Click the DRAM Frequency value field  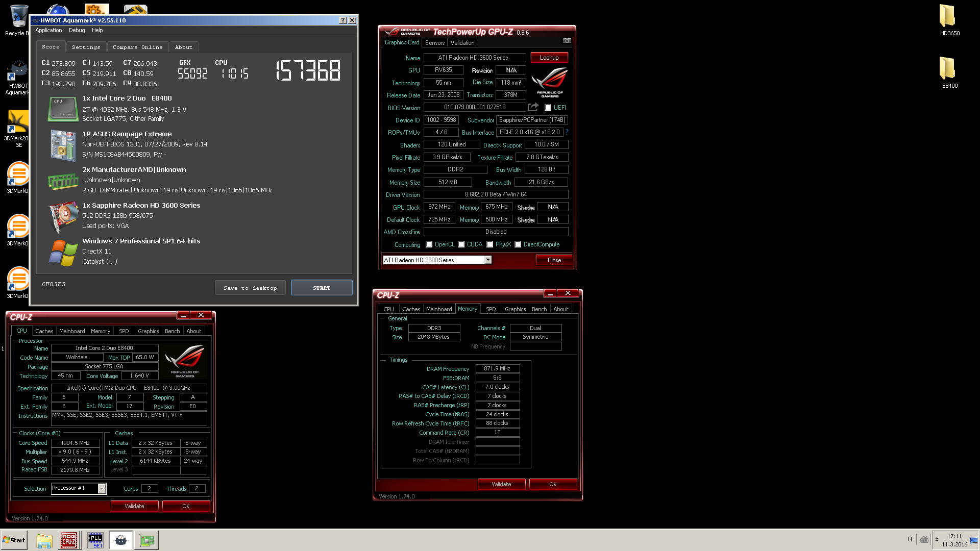click(498, 368)
